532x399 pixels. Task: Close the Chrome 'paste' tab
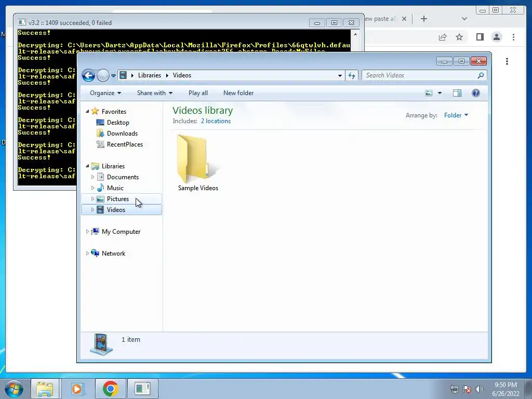pos(404,19)
